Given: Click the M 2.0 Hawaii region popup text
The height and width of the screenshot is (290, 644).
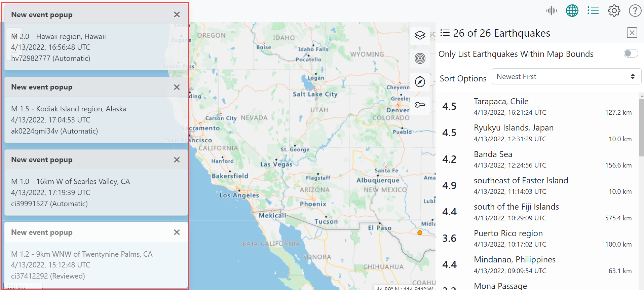Looking at the screenshot, I should point(59,36).
